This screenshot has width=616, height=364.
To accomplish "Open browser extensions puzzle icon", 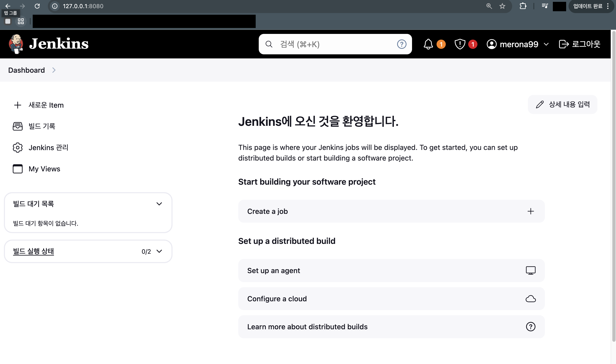I will point(523,6).
